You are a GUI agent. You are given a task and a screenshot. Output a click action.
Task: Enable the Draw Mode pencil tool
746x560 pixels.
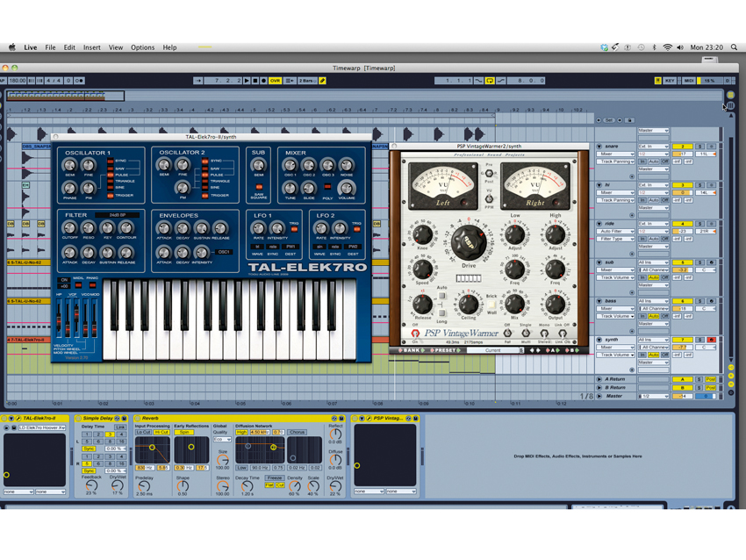tap(323, 81)
